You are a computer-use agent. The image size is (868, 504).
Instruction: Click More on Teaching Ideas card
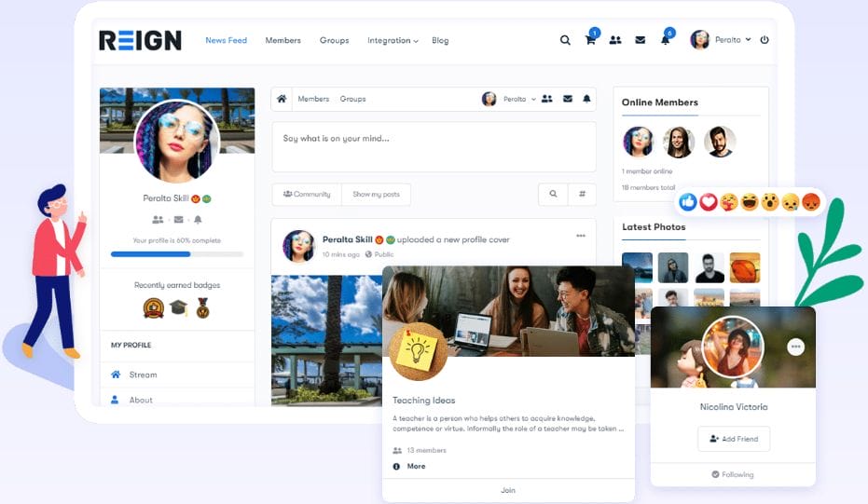point(416,467)
